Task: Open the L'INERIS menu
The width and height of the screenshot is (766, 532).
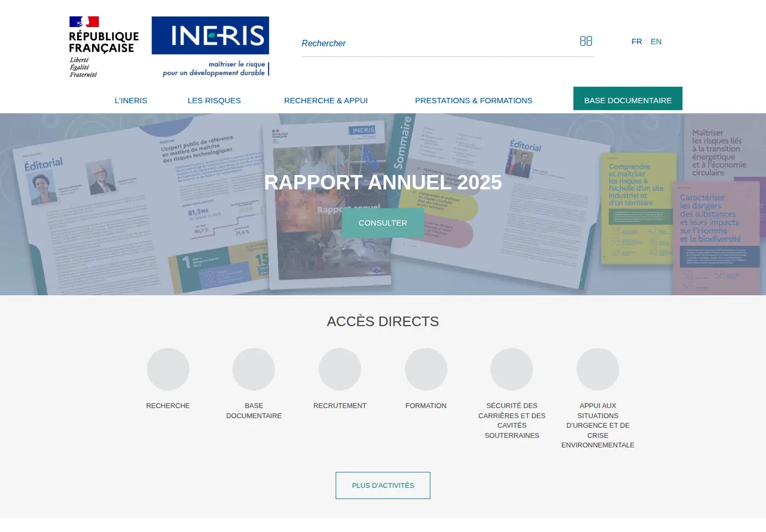Action: coord(131,101)
